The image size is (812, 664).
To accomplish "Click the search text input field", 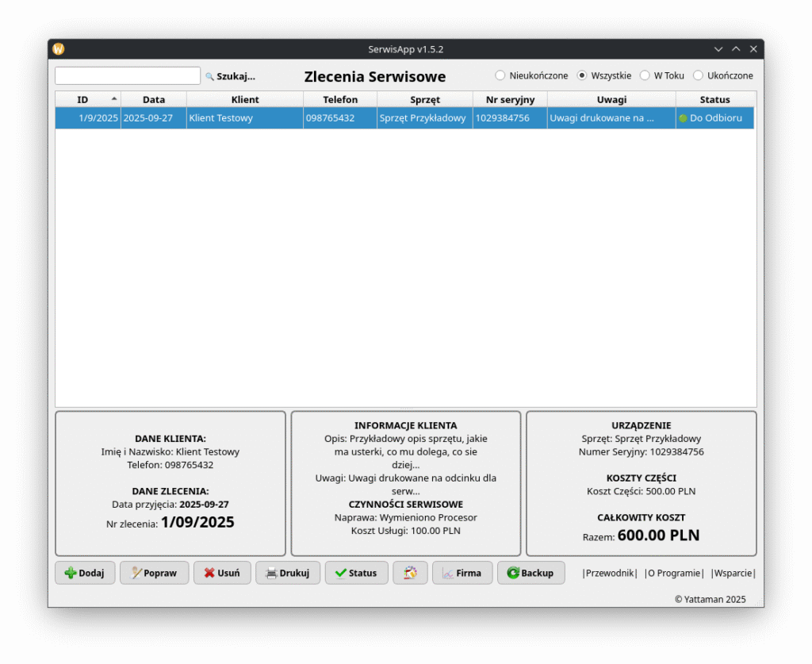I will (127, 76).
